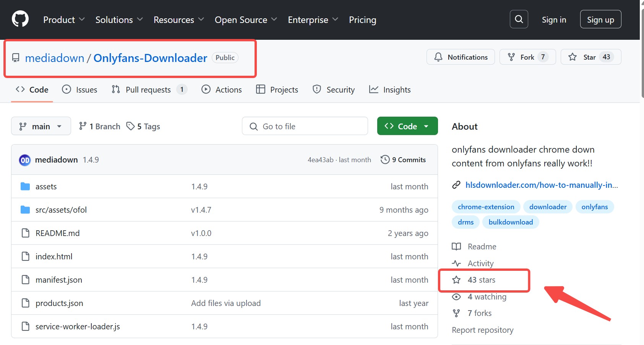
Task: Click the GitHub logo home icon
Action: point(20,19)
